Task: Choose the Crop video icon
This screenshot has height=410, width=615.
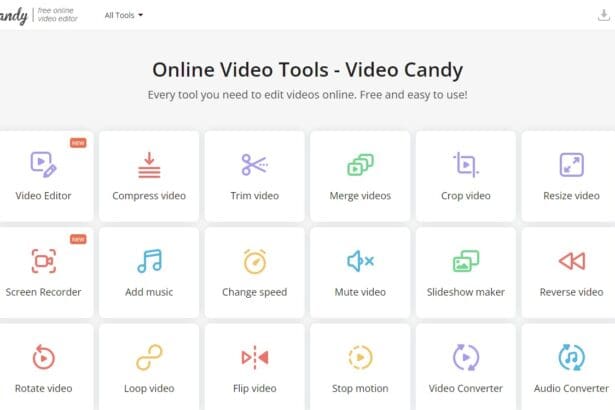Action: (x=466, y=164)
